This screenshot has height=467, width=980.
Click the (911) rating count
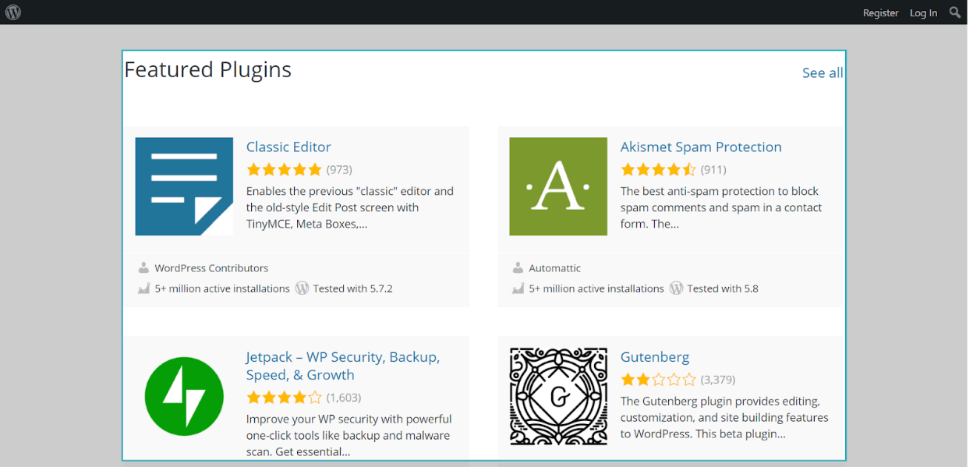pyautogui.click(x=713, y=169)
